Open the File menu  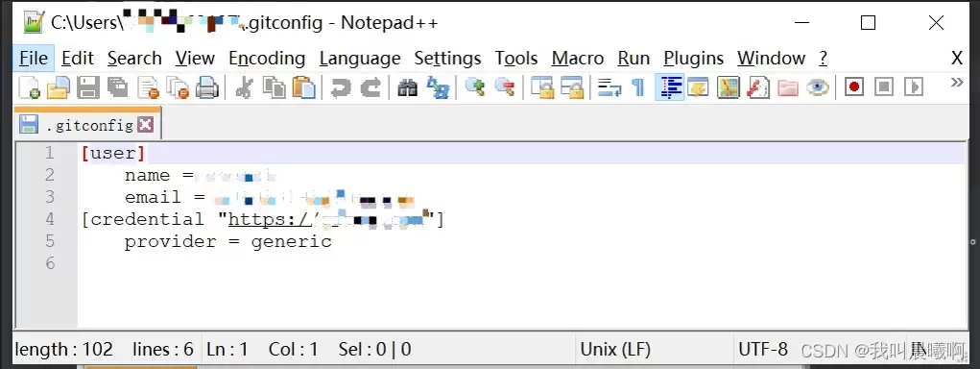pos(34,59)
